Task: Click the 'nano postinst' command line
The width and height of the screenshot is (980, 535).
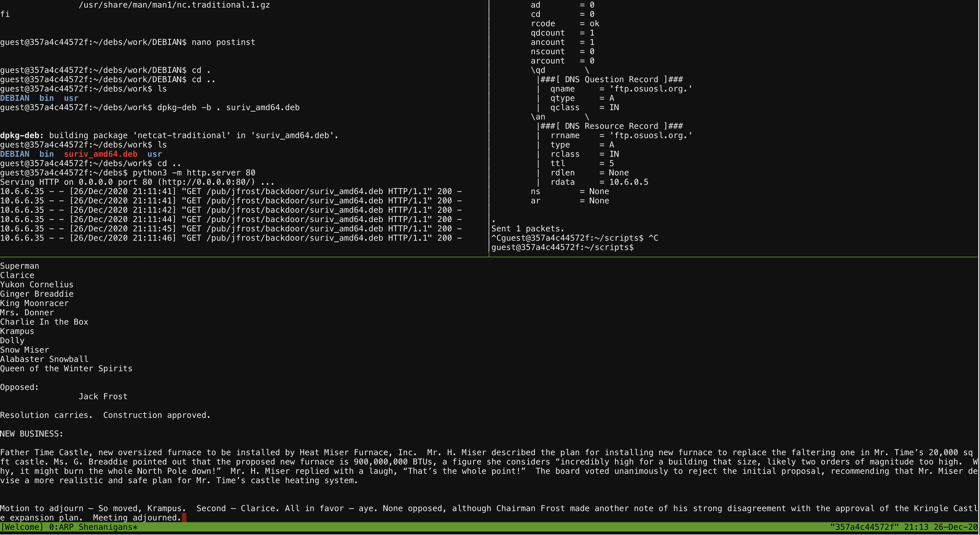Action: point(223,42)
